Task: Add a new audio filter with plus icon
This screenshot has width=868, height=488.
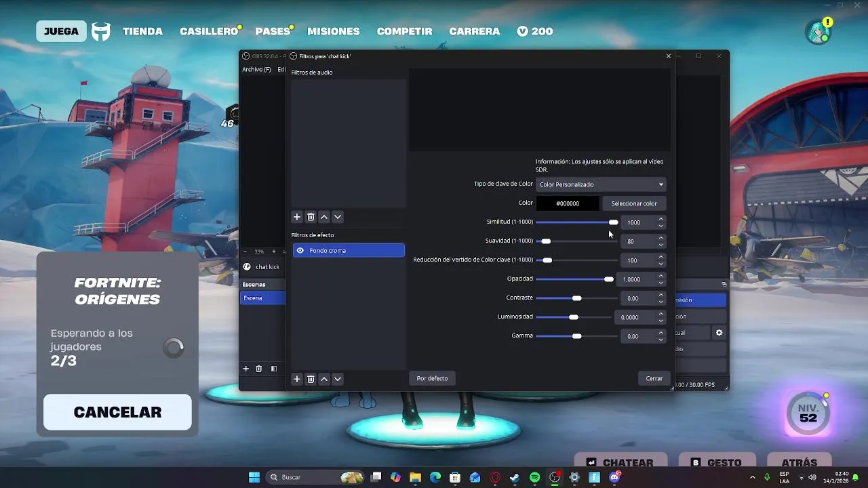Action: (297, 217)
